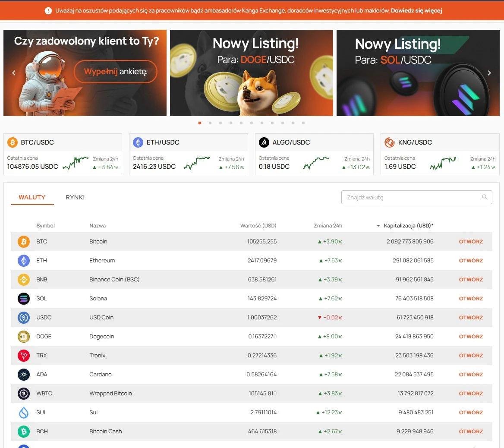
Task: Advance banner carousel with right arrow
Action: (x=489, y=73)
